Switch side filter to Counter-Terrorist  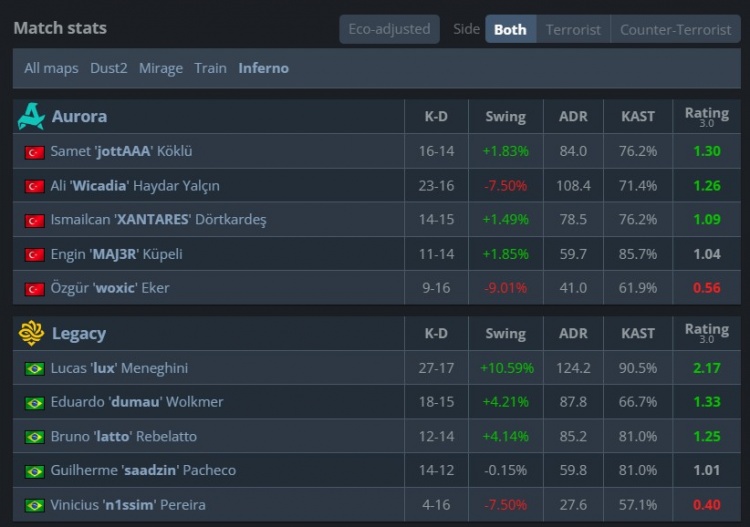(675, 29)
